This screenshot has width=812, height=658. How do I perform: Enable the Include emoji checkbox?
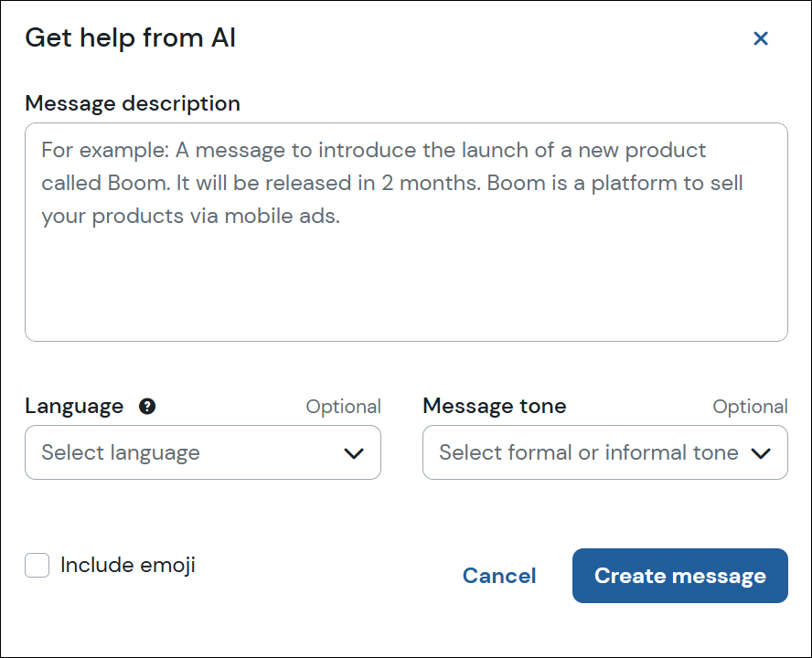click(37, 565)
